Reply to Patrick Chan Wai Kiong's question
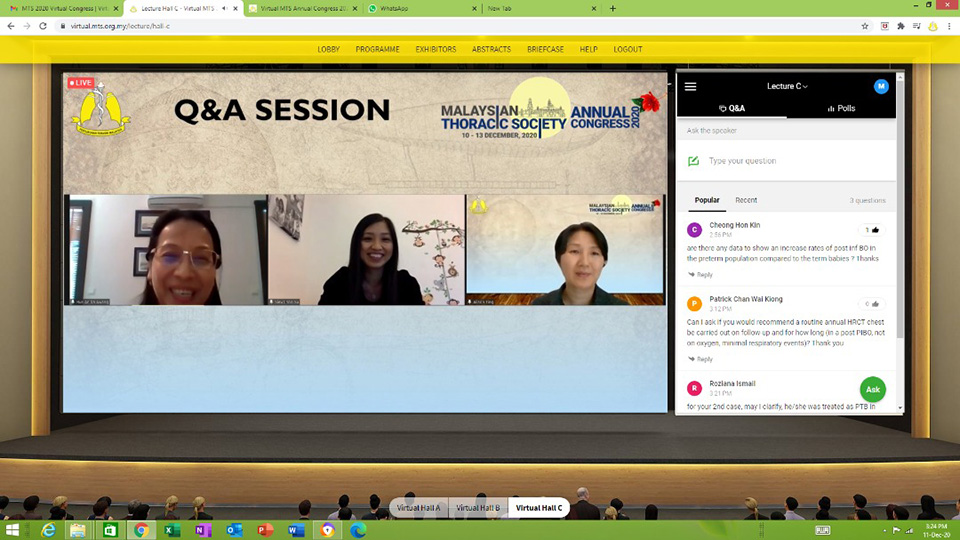The height and width of the screenshot is (540, 960). (x=700, y=359)
